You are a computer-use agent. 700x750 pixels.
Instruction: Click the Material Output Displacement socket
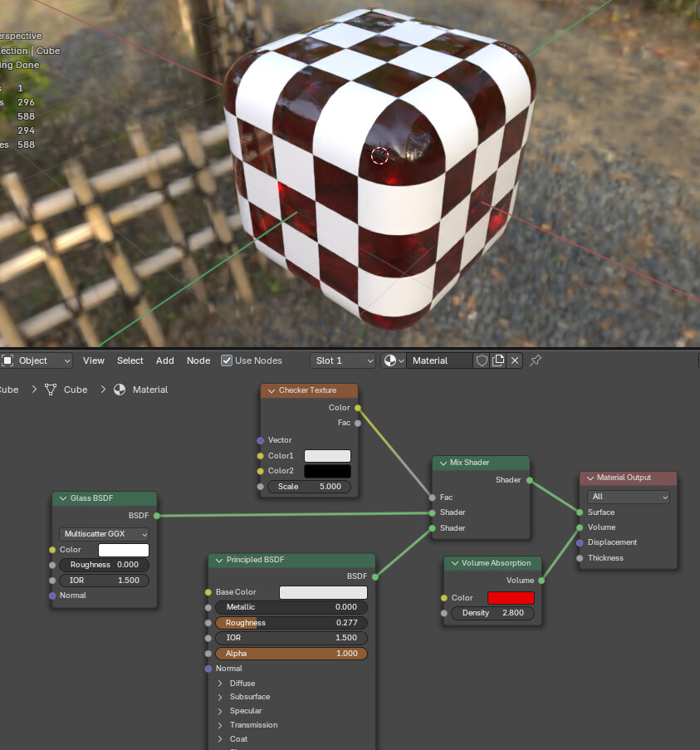point(580,543)
